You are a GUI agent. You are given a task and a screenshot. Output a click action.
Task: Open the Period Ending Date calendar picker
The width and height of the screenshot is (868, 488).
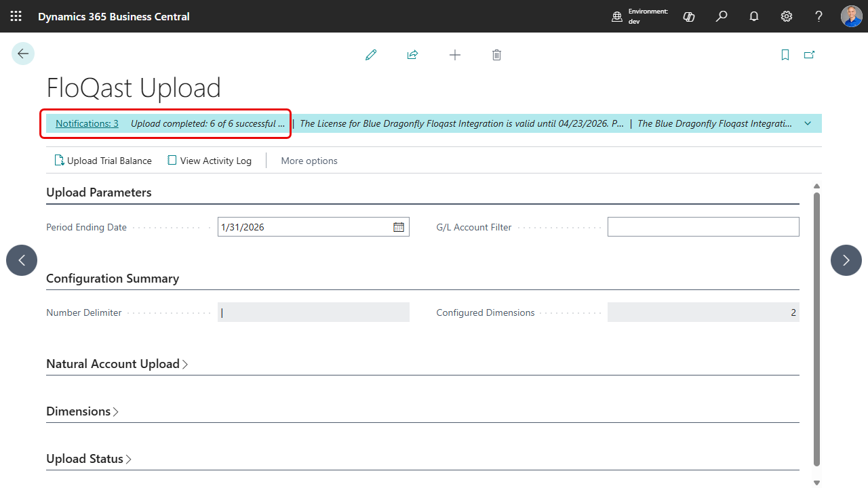pos(399,227)
